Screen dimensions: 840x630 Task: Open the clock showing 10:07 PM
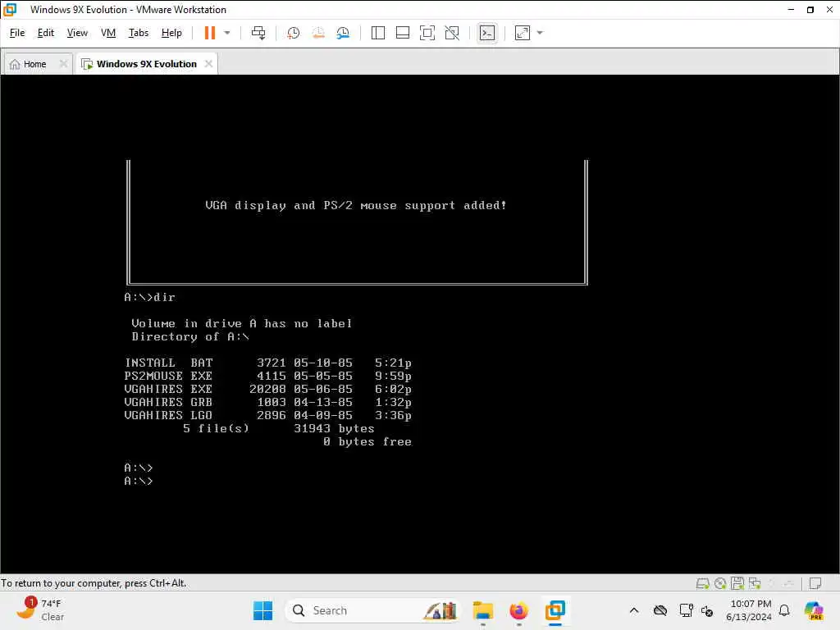(x=749, y=610)
